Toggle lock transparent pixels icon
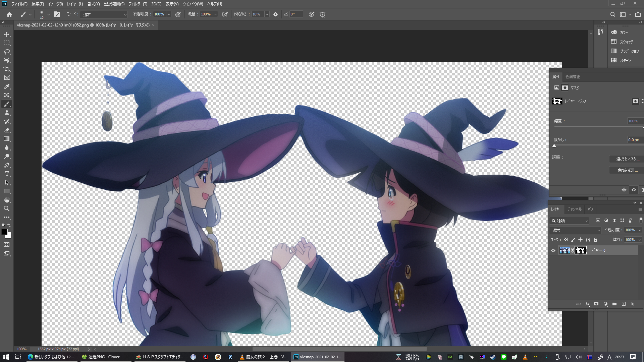 coord(566,240)
